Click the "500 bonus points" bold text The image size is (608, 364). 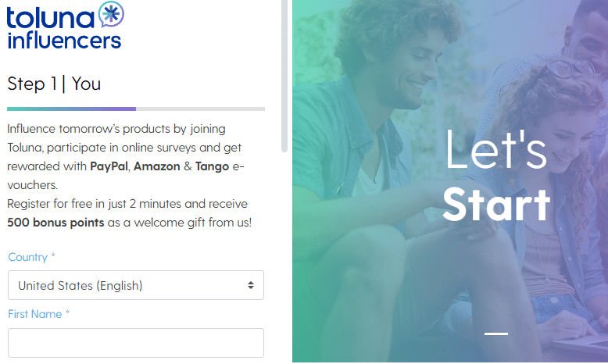tap(55, 222)
